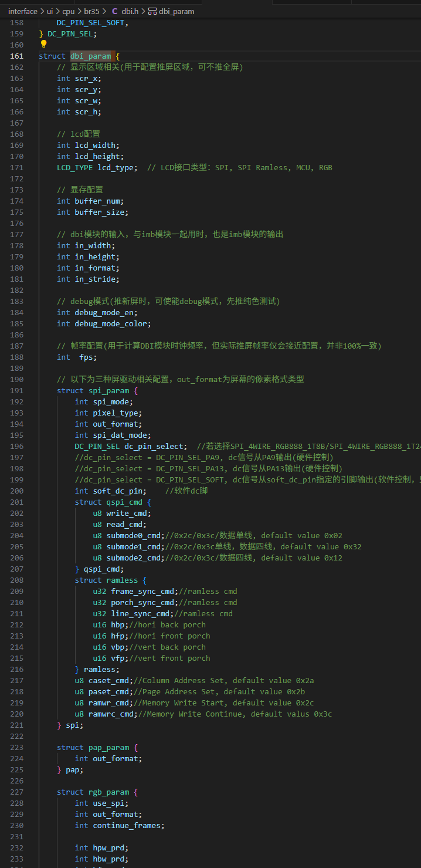The image size is (421, 868).
Task: Click the 'lcd_height' member
Action: coord(97,157)
